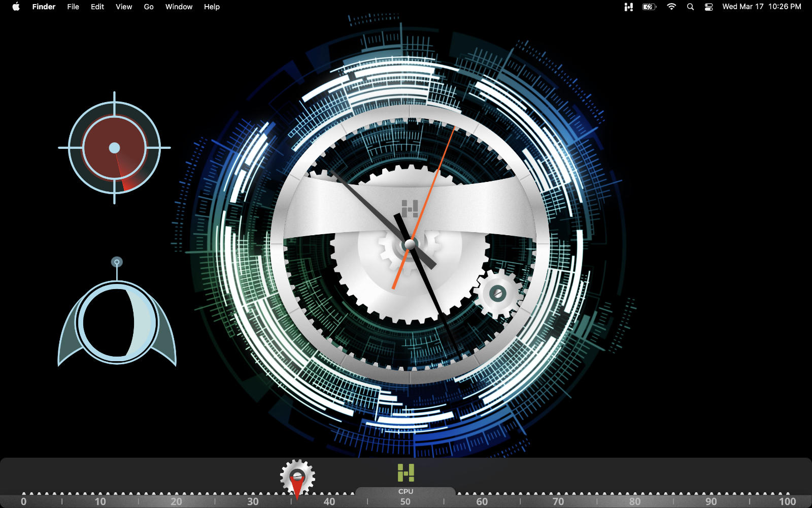Click the 10 mark on the ruler
The width and height of the screenshot is (812, 508).
click(100, 501)
